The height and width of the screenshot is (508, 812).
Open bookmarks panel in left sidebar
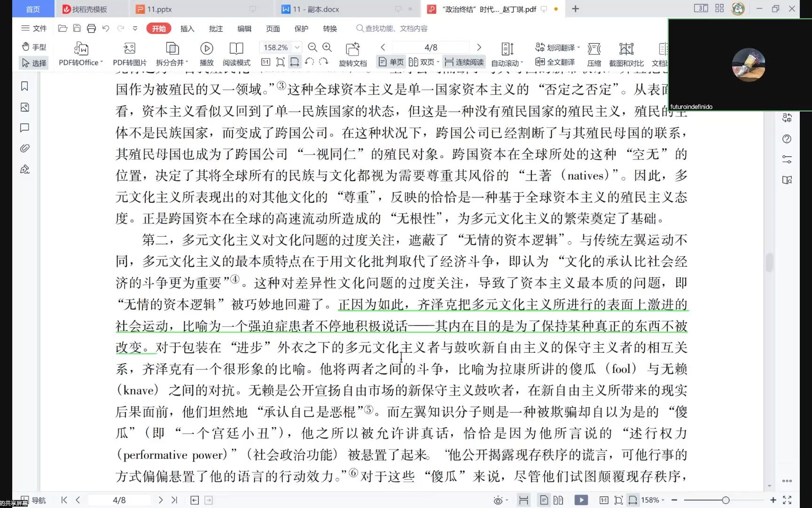coord(25,86)
